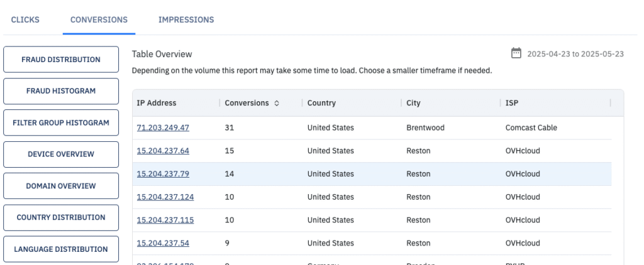
Task: Switch to the Clicks tab
Action: (x=25, y=19)
